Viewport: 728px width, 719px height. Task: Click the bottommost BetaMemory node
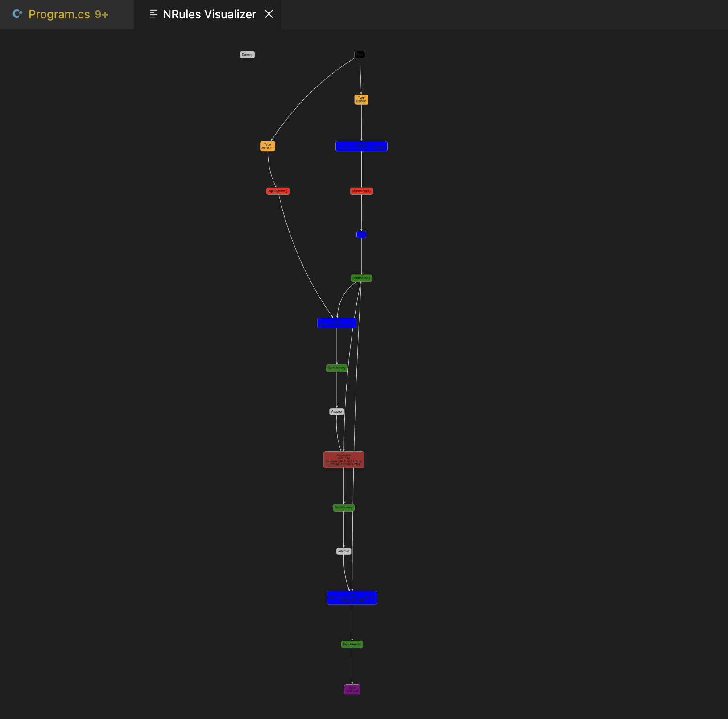click(352, 645)
